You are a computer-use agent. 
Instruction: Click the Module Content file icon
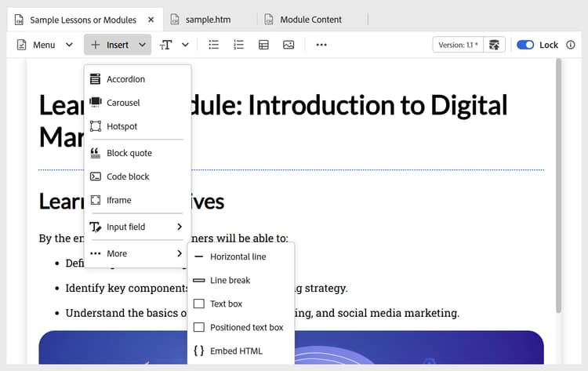point(269,19)
